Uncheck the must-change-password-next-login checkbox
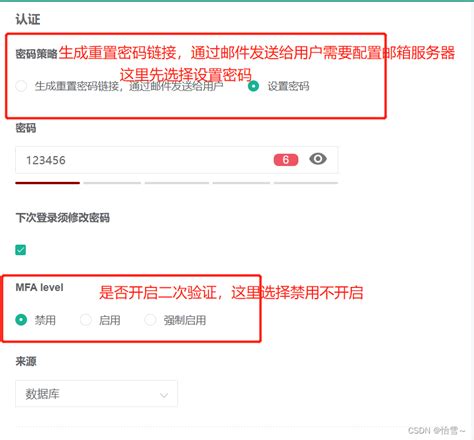This screenshot has height=440, width=474. 21,250
